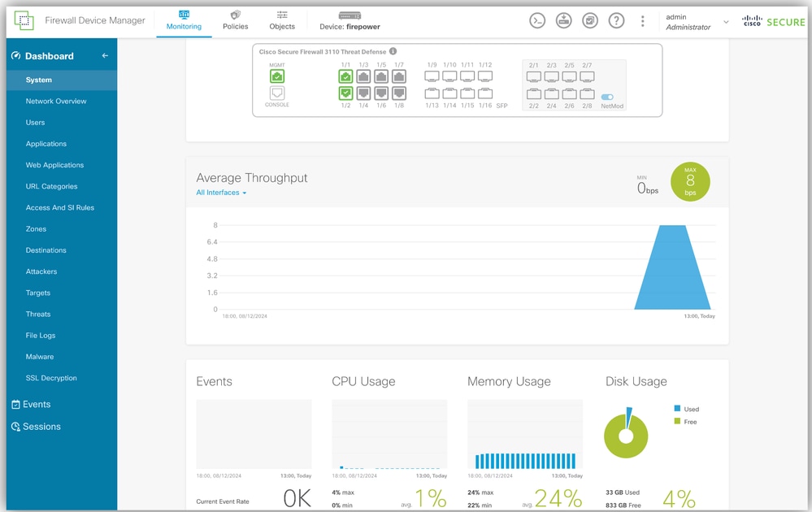Click the Dashboard heading in the sidebar
812x512 pixels.
click(50, 55)
